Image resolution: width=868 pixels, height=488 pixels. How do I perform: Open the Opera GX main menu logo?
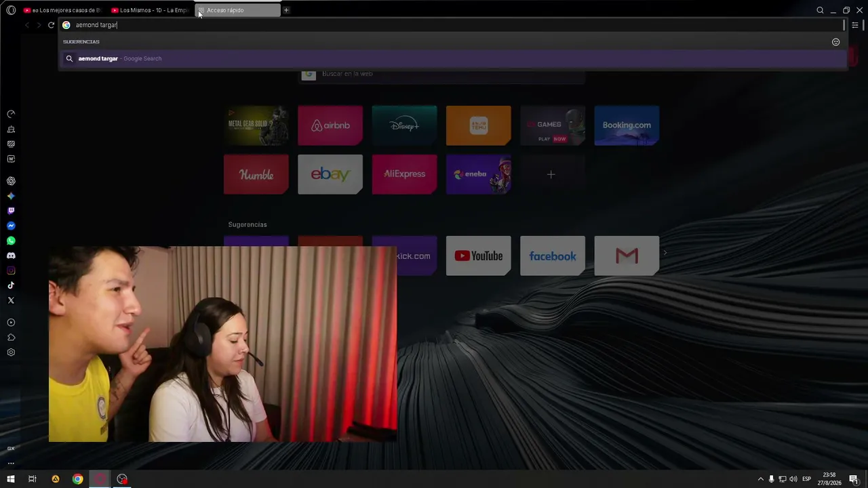click(x=11, y=10)
